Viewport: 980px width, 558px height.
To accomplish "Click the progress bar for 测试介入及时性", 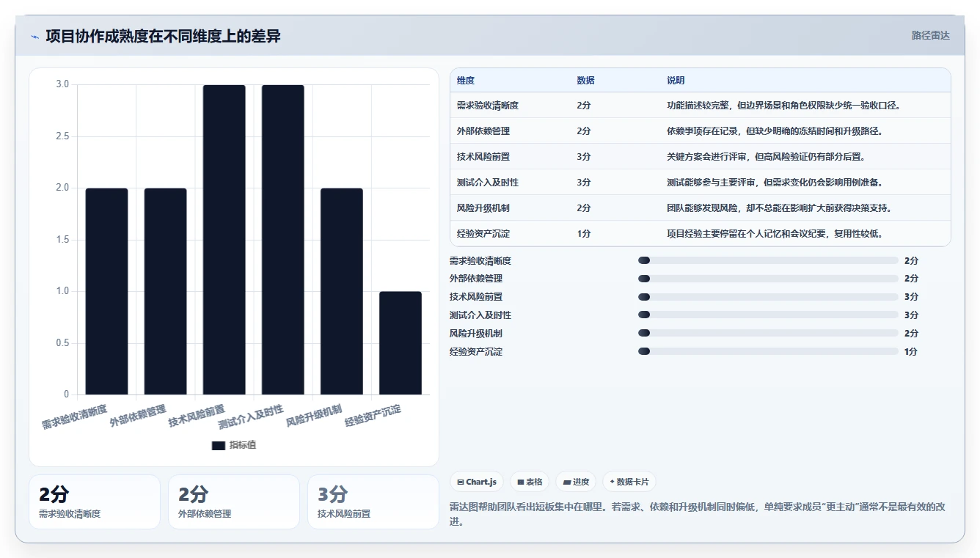I will (x=768, y=315).
